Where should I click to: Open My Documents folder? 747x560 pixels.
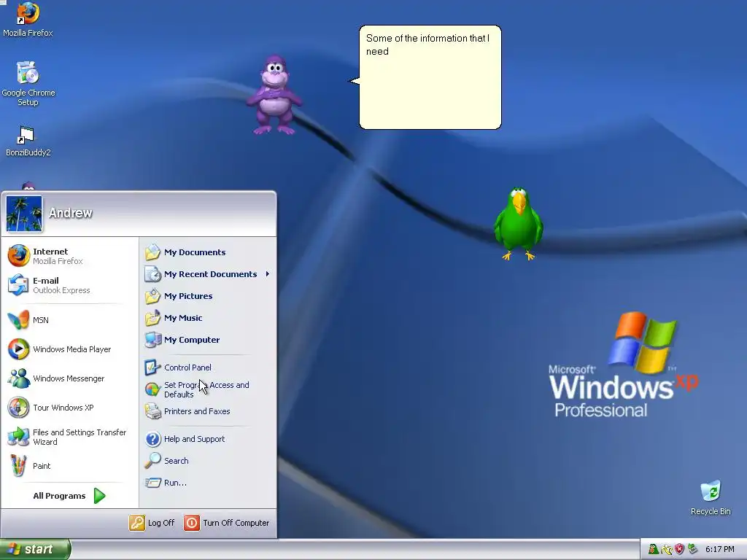(x=208, y=252)
